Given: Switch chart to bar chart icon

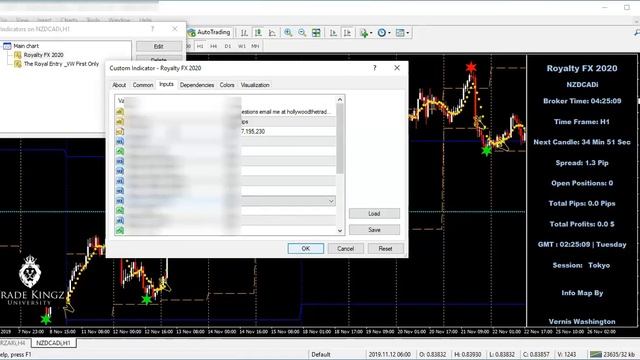Looking at the screenshot, I should (x=244, y=33).
